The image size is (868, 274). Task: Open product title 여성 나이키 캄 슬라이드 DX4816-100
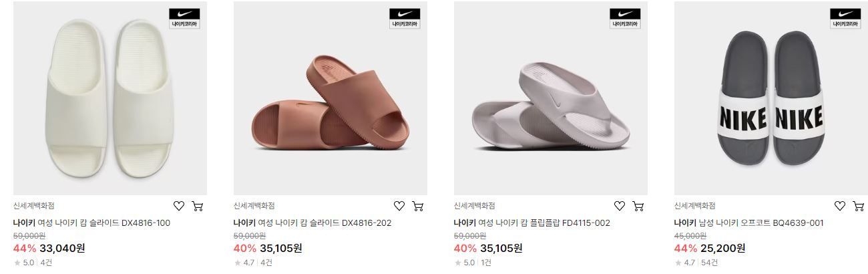click(x=103, y=223)
